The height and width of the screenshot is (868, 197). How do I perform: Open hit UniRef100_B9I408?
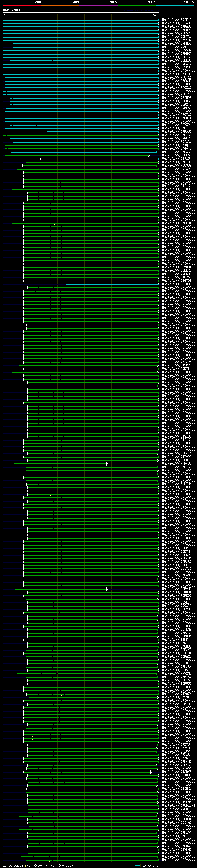[177, 23]
